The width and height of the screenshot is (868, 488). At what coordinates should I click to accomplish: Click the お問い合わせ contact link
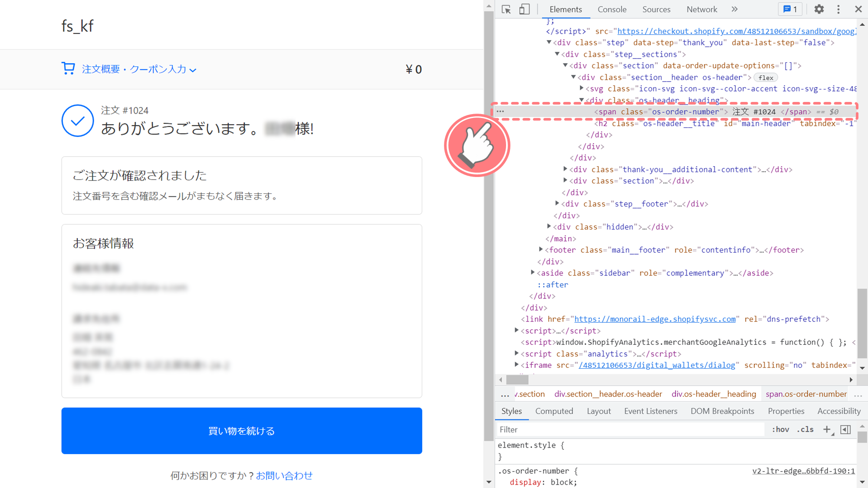[284, 476]
